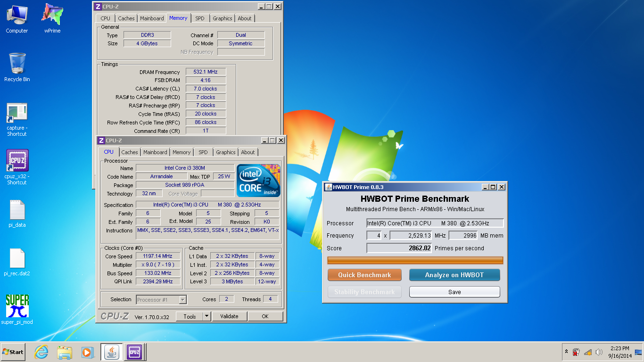Click the orange benchmark progress bar

click(x=415, y=260)
